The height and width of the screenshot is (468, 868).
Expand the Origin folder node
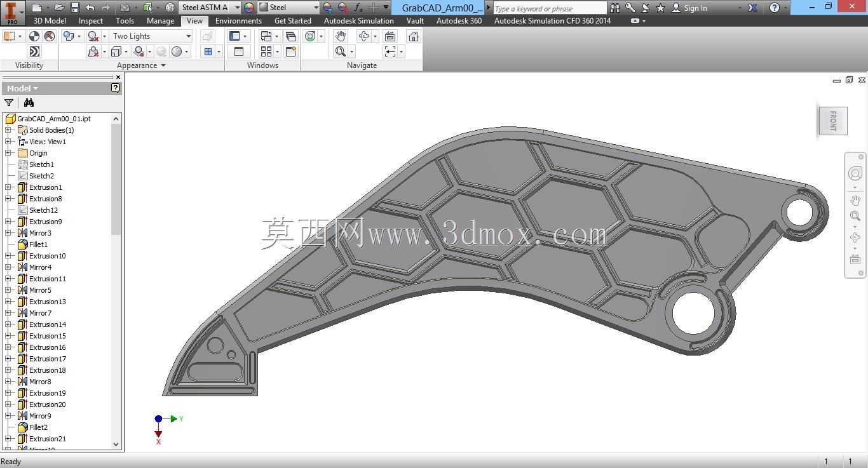point(8,153)
